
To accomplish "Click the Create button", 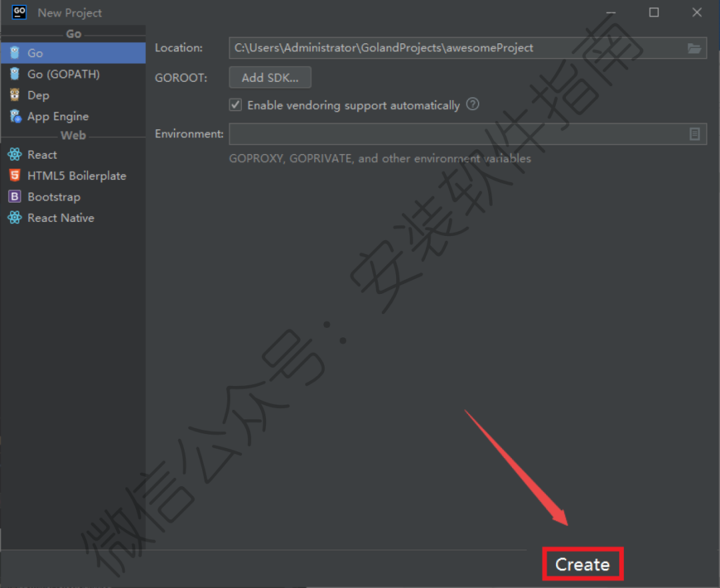I will coord(583,564).
